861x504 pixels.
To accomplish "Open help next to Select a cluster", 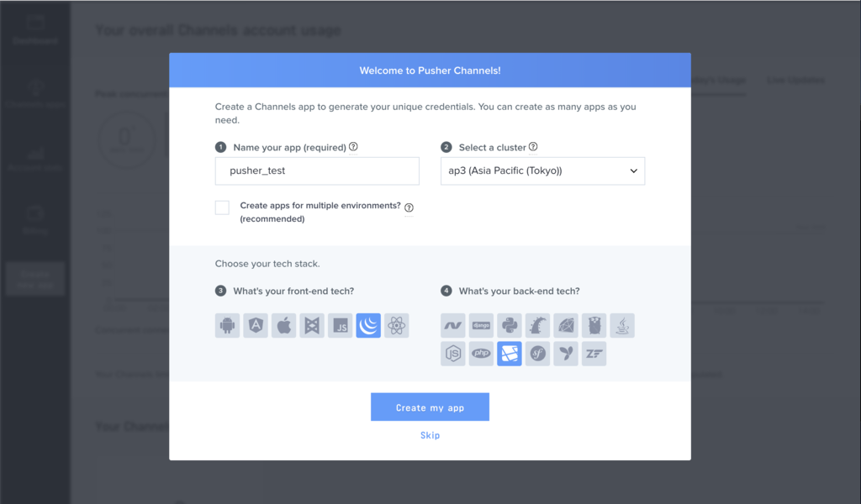I will [533, 146].
